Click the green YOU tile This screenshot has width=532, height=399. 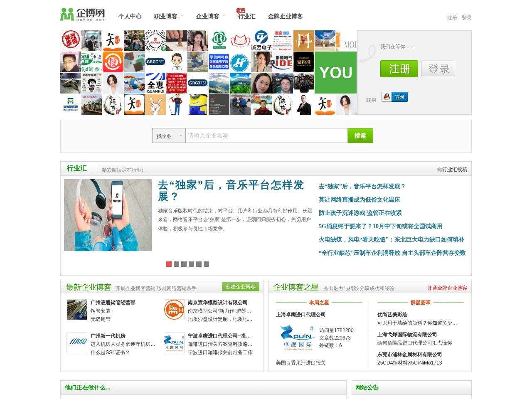(335, 73)
